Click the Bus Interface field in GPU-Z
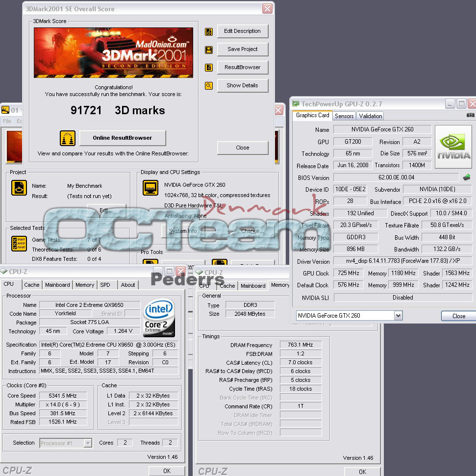Viewport: 476px width, 476px height. click(x=437, y=201)
